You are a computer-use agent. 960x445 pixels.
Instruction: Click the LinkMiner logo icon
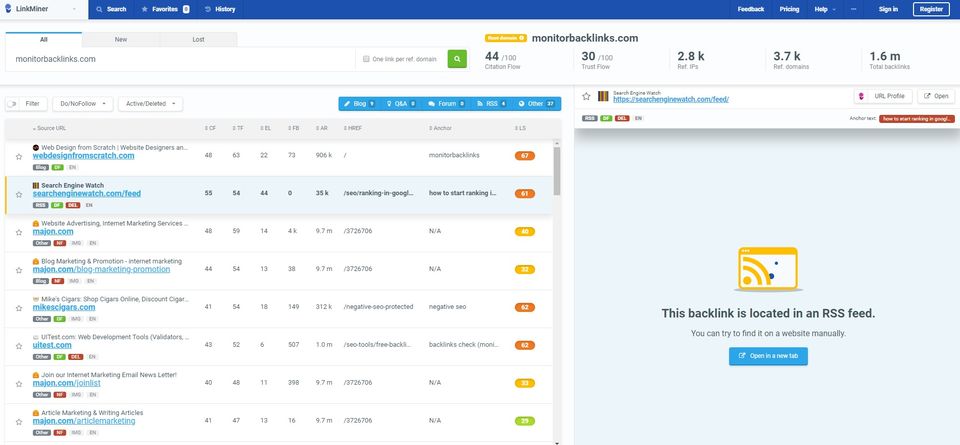pos(8,9)
